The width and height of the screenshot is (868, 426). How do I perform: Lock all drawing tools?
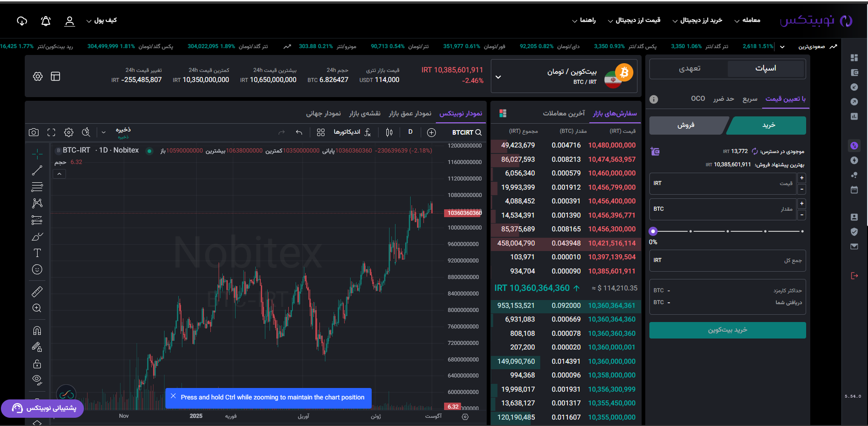tap(37, 364)
